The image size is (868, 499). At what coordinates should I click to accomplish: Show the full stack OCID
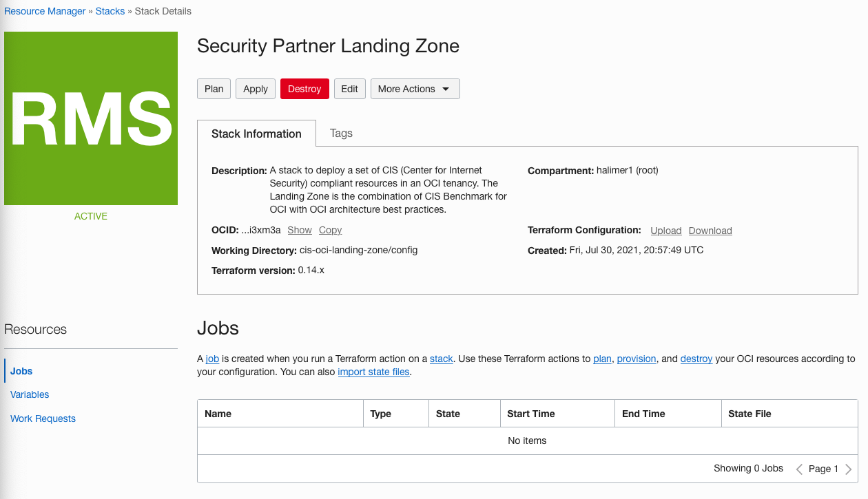[300, 230]
